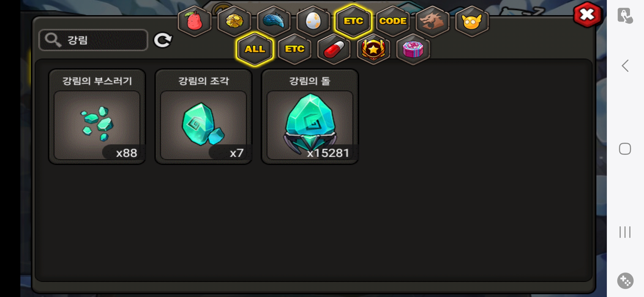Focus the 강림 search field
Viewport: 644px width, 297px height.
pyautogui.click(x=93, y=40)
